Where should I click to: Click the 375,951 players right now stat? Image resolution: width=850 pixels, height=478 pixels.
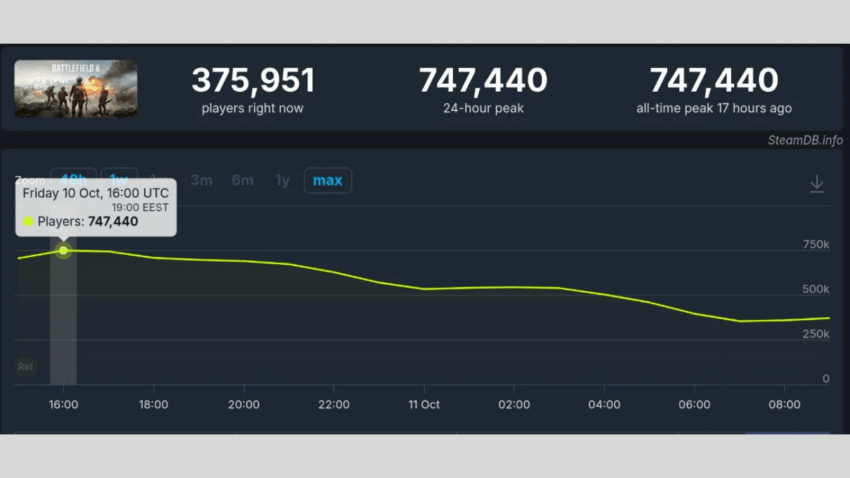click(253, 89)
